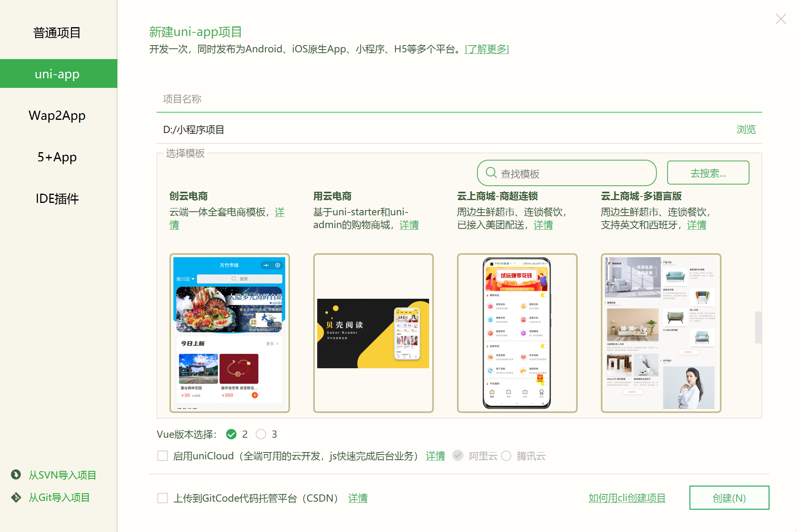Viewport: 797px width, 532px height.
Task: Open the 了解更多 link
Action: coord(487,49)
